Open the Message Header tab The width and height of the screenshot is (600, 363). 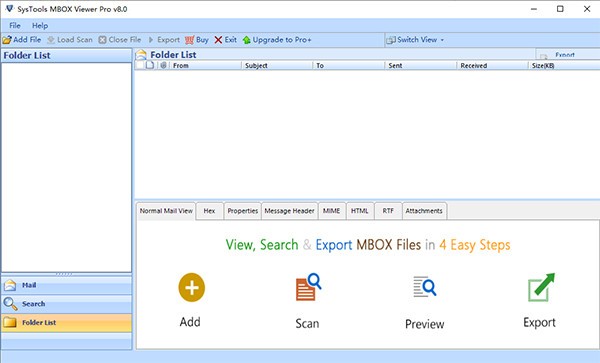(290, 211)
